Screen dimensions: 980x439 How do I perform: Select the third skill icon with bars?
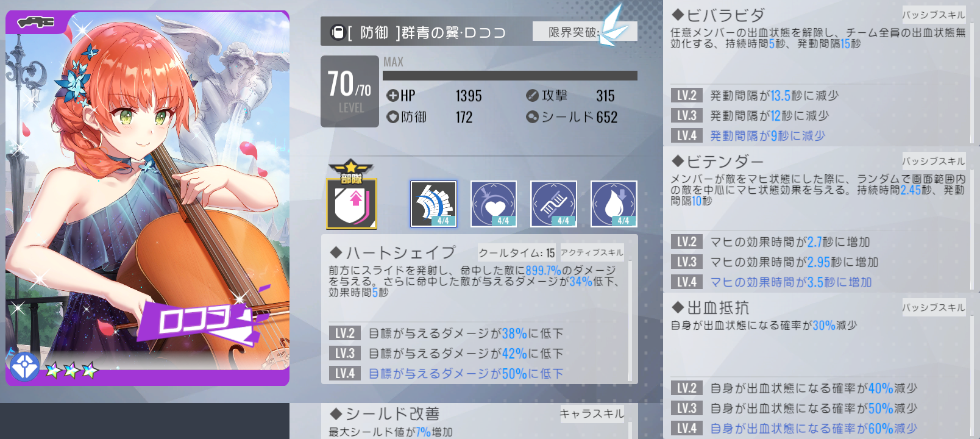[553, 204]
